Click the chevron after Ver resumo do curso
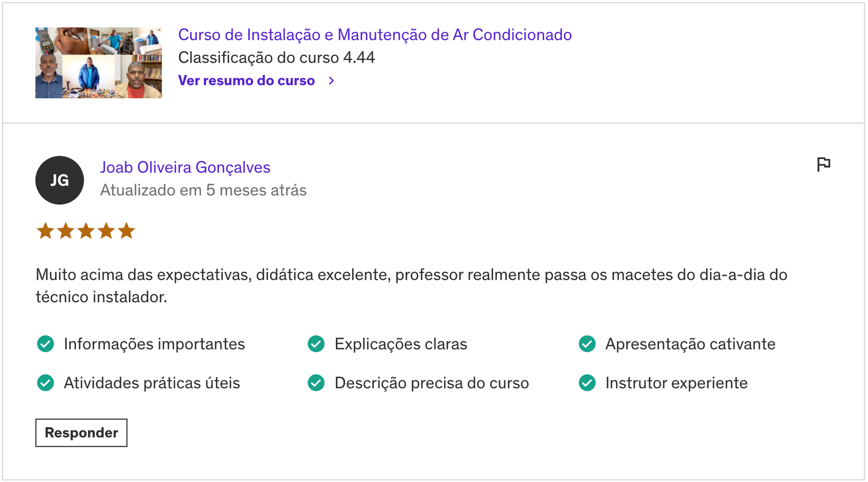The height and width of the screenshot is (482, 868). click(331, 80)
